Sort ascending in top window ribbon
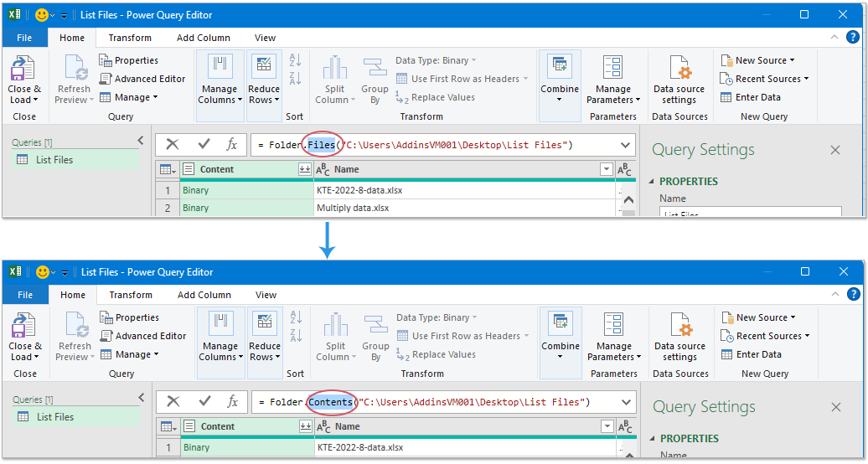 pyautogui.click(x=295, y=59)
